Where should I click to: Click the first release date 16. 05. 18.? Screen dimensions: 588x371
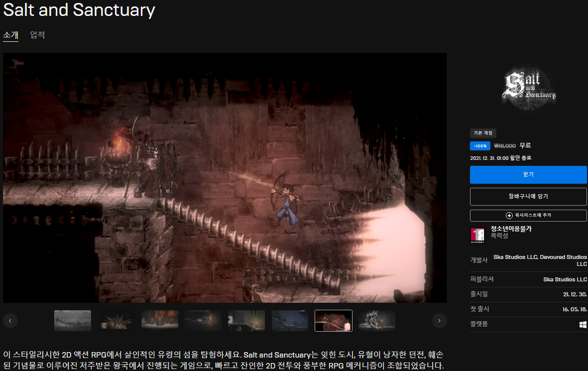tap(575, 309)
